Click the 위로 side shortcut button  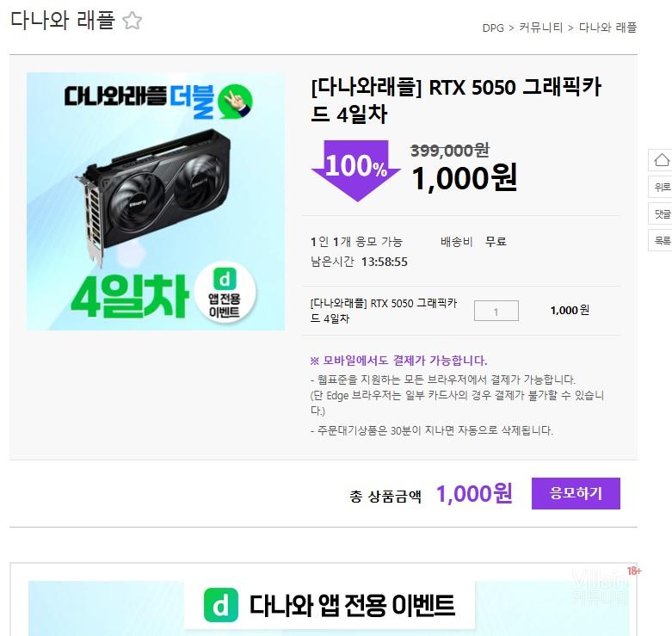point(662,187)
